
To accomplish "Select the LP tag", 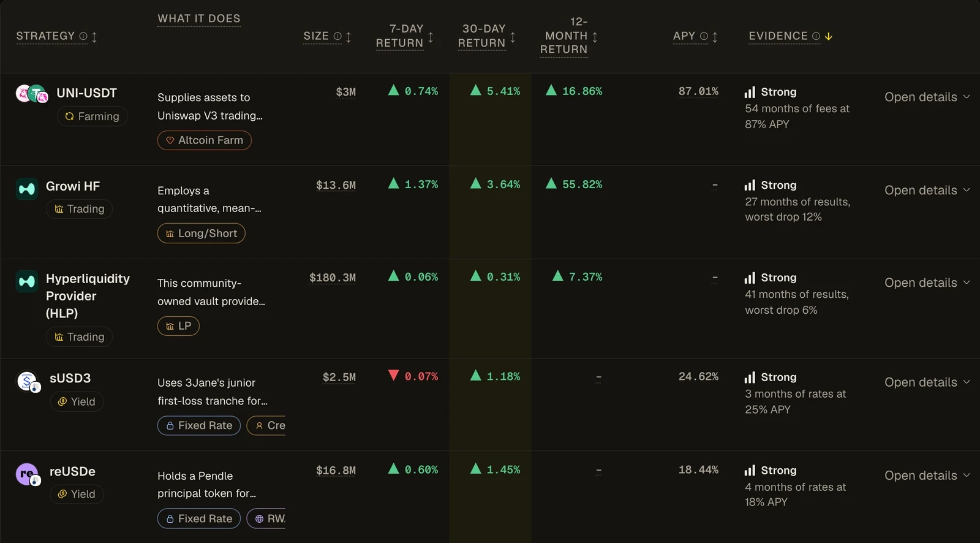I will [x=178, y=326].
